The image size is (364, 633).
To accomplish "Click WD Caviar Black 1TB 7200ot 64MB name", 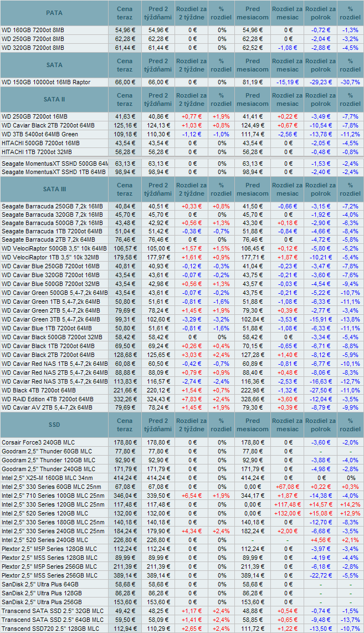I will pyautogui.click(x=48, y=346).
